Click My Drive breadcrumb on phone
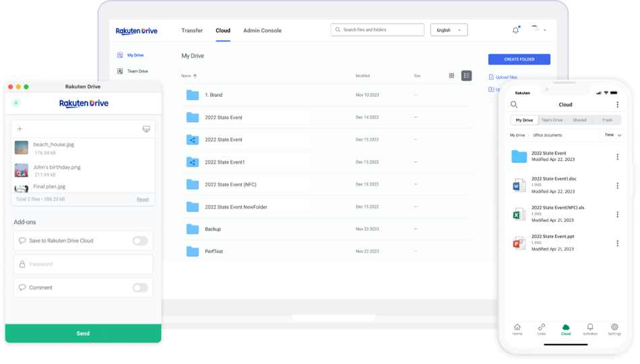The width and height of the screenshot is (640, 364). 517,135
